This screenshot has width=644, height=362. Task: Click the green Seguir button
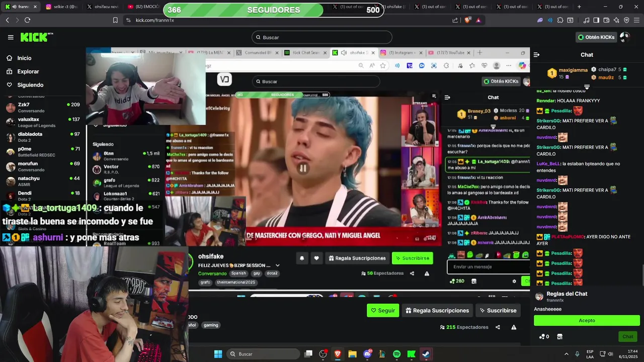pyautogui.click(x=383, y=310)
